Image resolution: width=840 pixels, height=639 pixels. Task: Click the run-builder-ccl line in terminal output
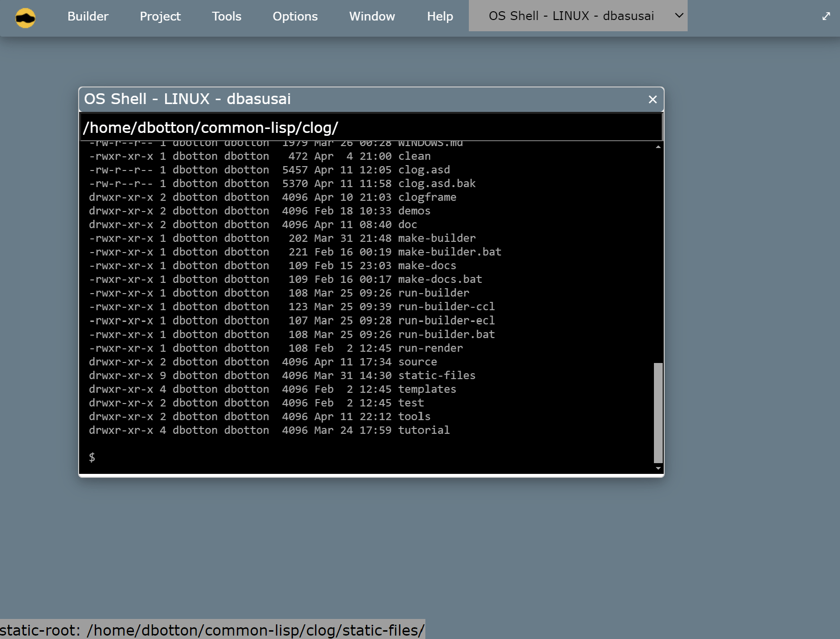click(446, 307)
